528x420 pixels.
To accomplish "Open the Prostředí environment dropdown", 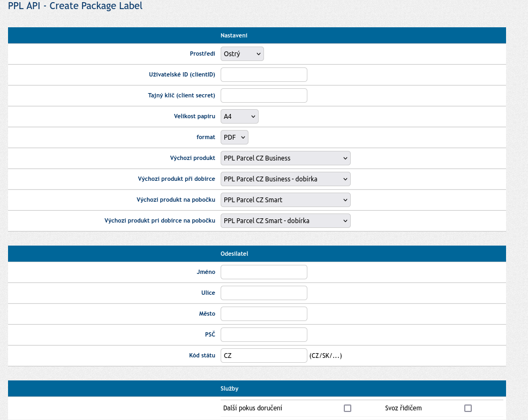I will click(242, 54).
